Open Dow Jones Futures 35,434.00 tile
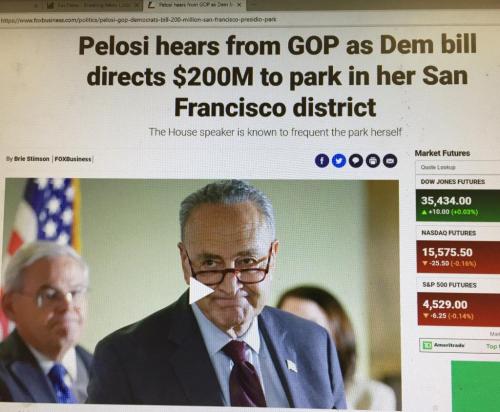Screen dimensions: 500x412 [x=458, y=205]
